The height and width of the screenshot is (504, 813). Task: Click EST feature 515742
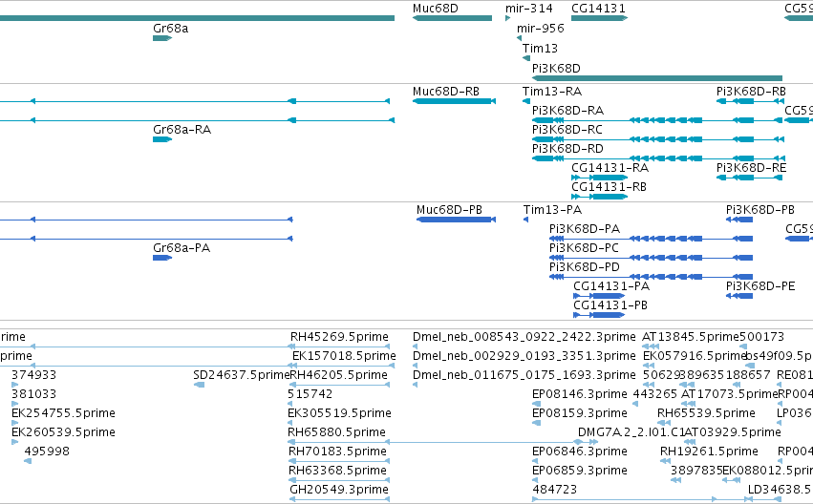pos(289,404)
